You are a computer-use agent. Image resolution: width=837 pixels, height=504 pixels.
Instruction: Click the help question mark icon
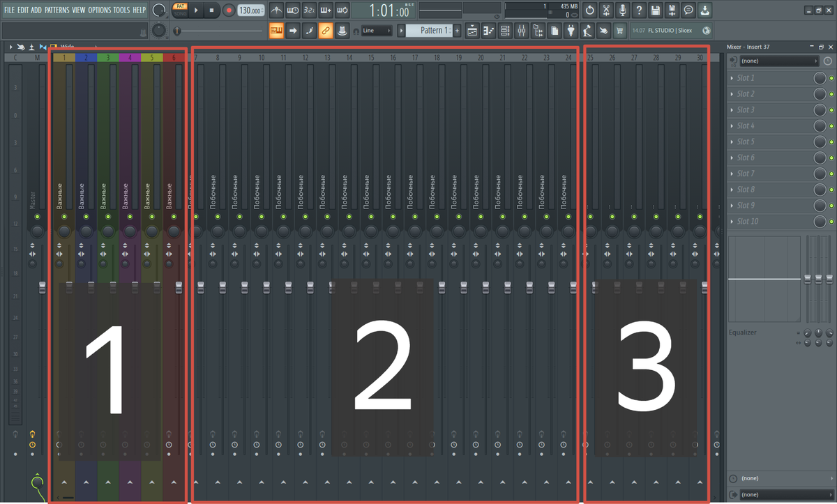pos(639,10)
